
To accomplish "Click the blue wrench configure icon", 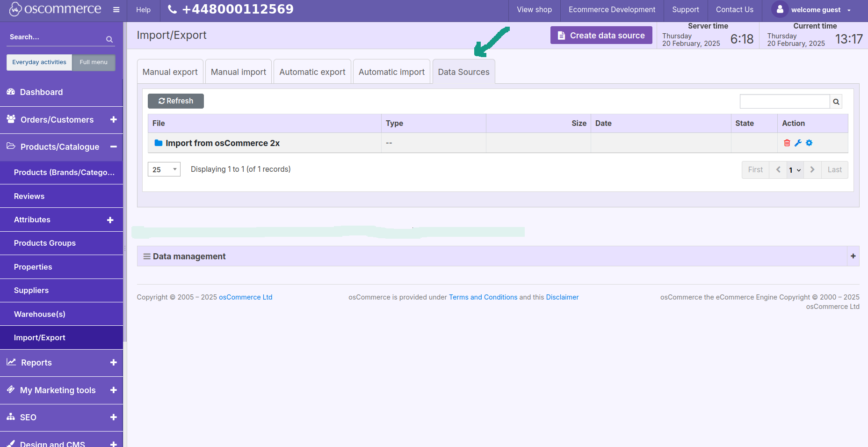I will coord(798,143).
